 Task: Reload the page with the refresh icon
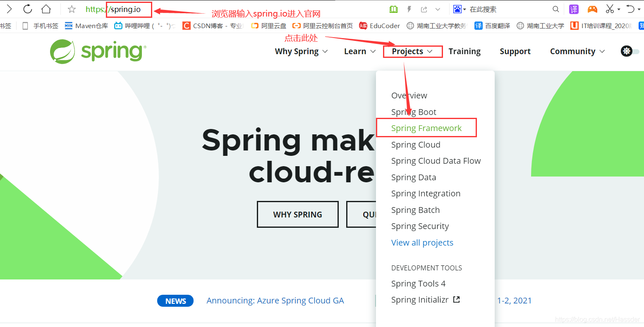(28, 9)
